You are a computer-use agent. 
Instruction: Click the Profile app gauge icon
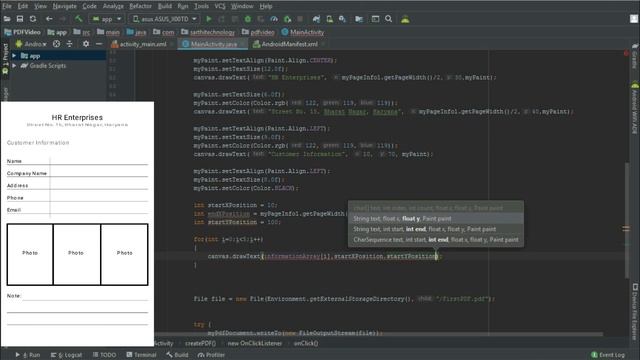pos(274,19)
